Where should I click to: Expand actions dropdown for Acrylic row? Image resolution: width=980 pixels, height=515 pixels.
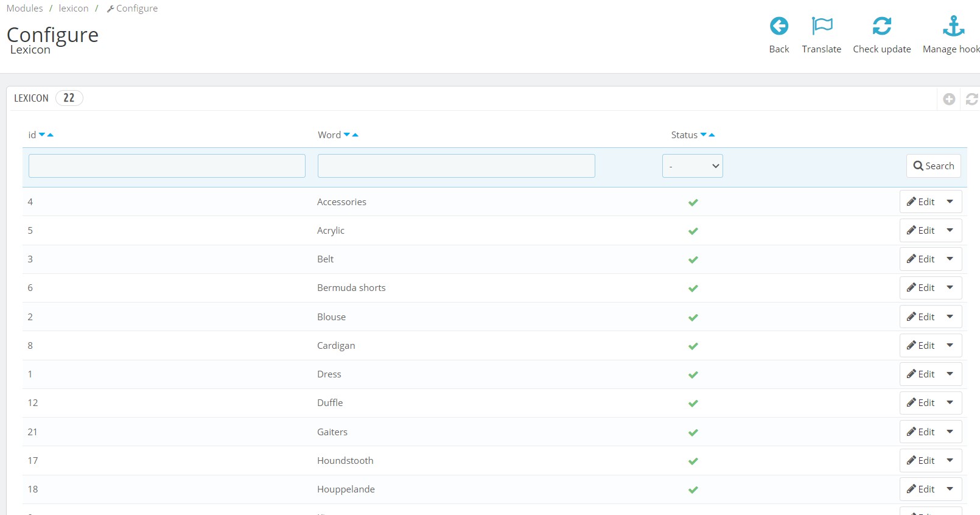950,230
